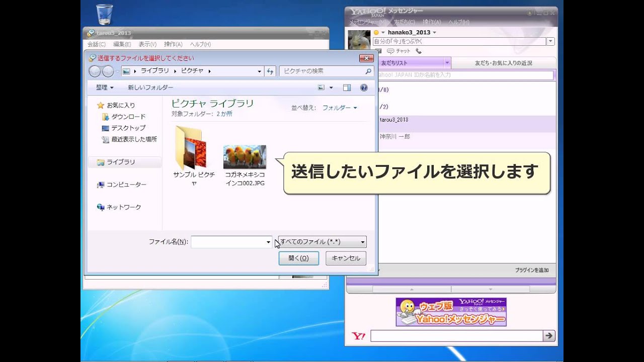
Task: Open the 友だちリスト tab dropdown arrow
Action: tap(447, 63)
